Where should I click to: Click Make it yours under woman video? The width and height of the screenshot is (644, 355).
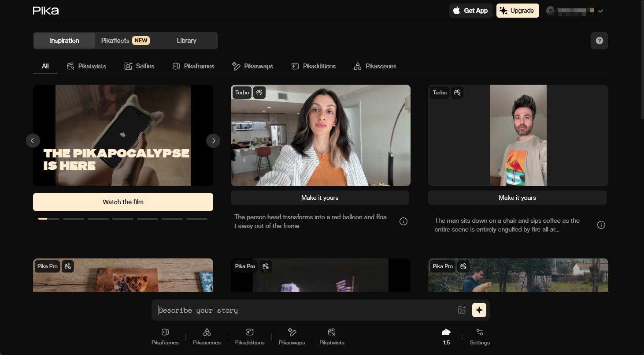point(320,198)
